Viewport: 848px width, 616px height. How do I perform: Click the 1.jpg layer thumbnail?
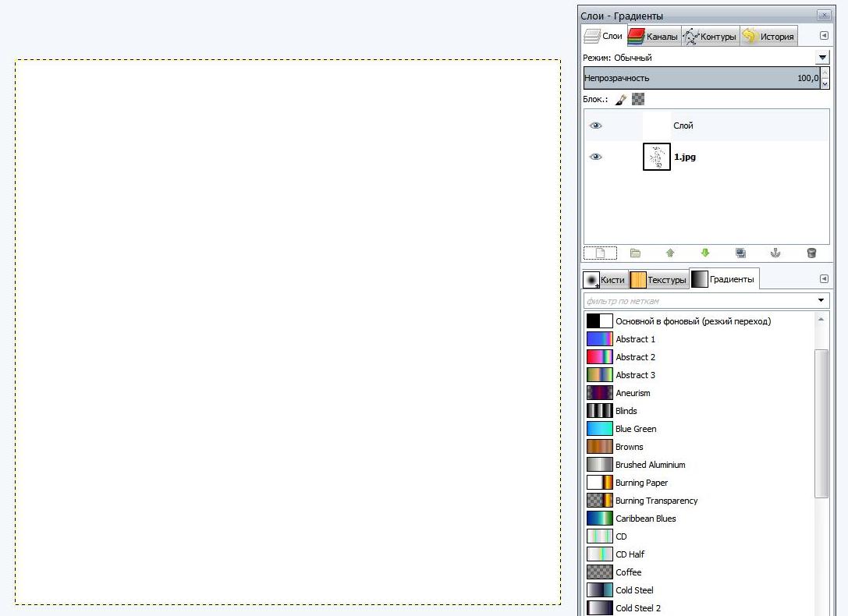(657, 157)
